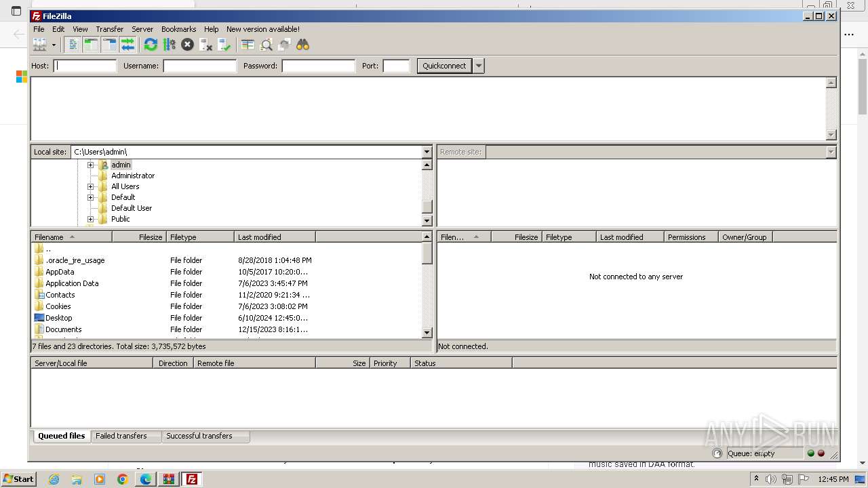The width and height of the screenshot is (868, 488).
Task: Expand the Default folder tree node
Action: coord(90,197)
